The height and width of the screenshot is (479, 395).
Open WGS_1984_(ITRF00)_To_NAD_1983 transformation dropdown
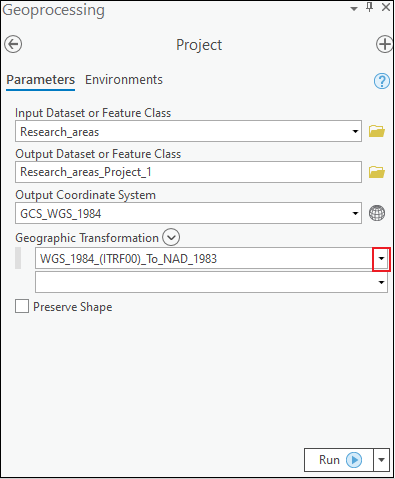coord(381,259)
